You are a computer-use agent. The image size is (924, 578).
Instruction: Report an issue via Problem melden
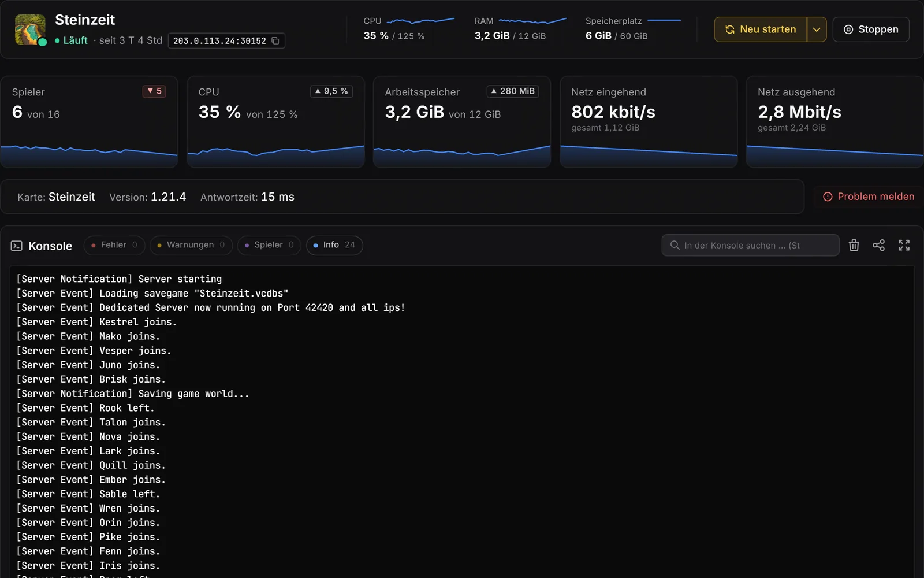[869, 197]
